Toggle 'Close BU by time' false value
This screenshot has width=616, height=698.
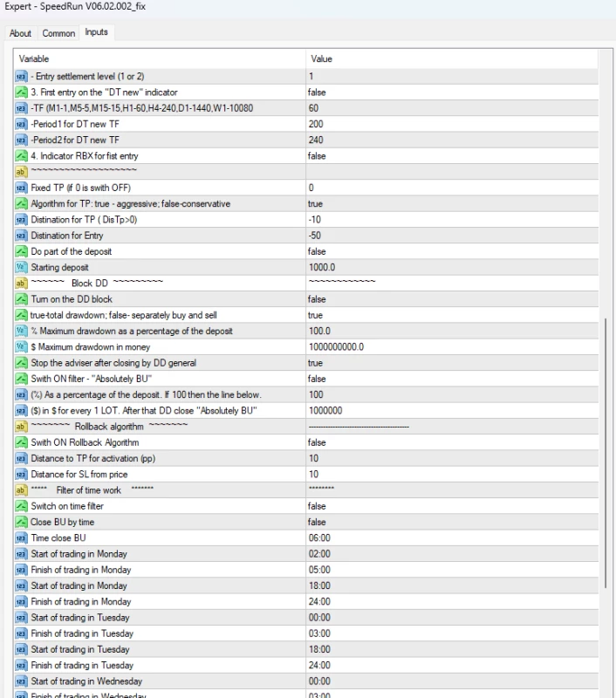point(316,522)
